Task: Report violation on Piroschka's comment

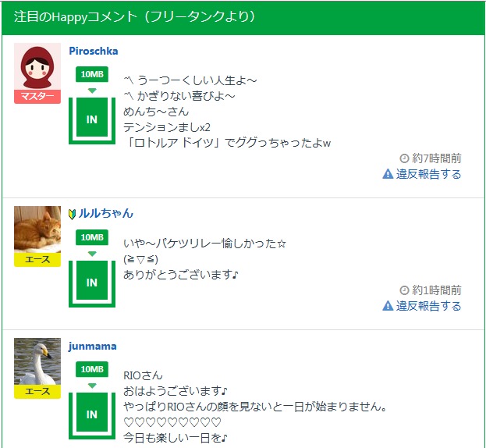Action: coord(428,174)
